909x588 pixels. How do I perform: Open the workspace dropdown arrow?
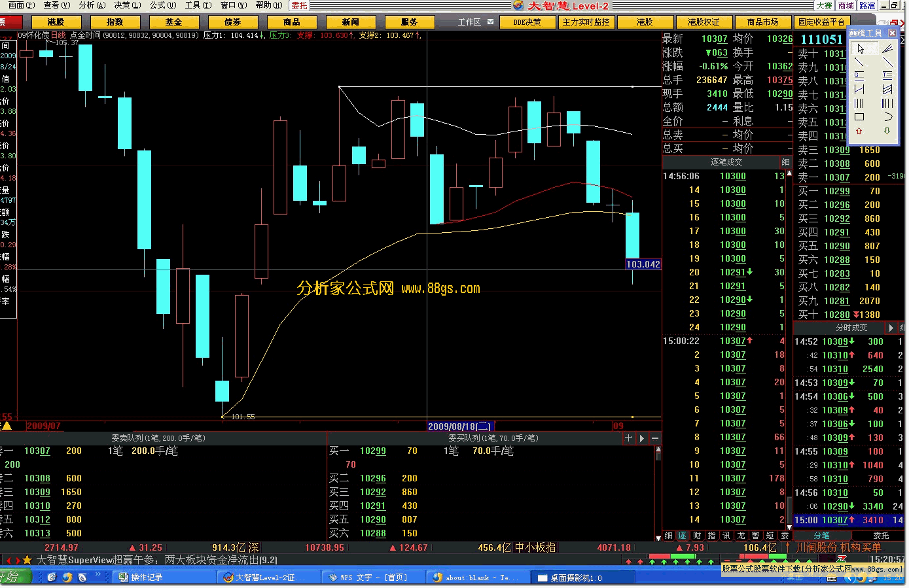(490, 22)
